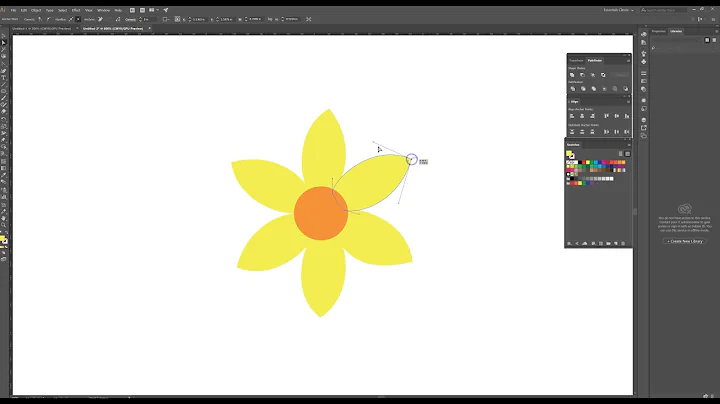This screenshot has height=404, width=720.
Task: Switch to the Properties panel tab
Action: [x=658, y=31]
